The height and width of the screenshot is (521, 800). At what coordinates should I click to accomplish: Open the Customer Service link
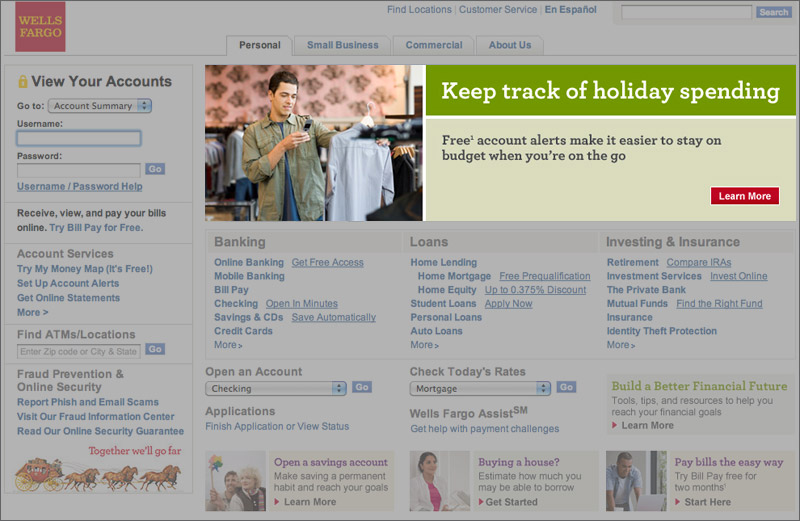coord(498,10)
